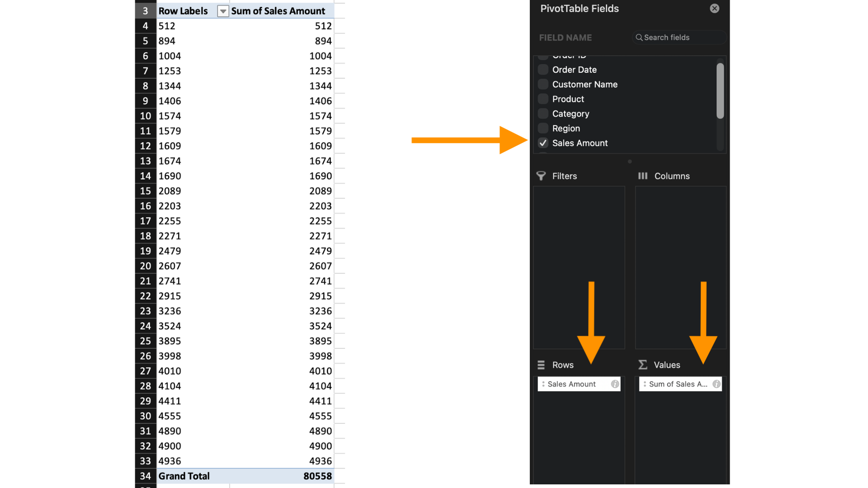
Task: Click the Filters funnel icon
Action: pyautogui.click(x=541, y=176)
